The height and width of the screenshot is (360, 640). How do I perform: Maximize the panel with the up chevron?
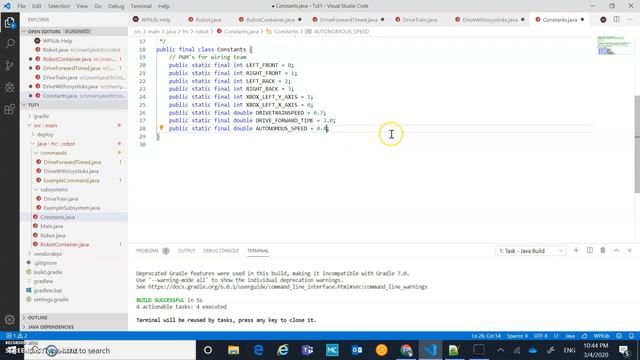pos(616,250)
